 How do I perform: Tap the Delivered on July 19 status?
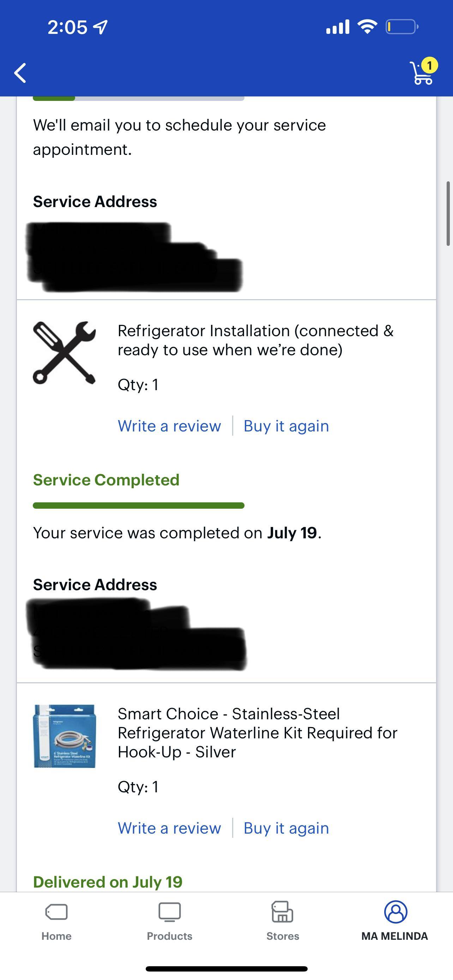click(x=108, y=882)
